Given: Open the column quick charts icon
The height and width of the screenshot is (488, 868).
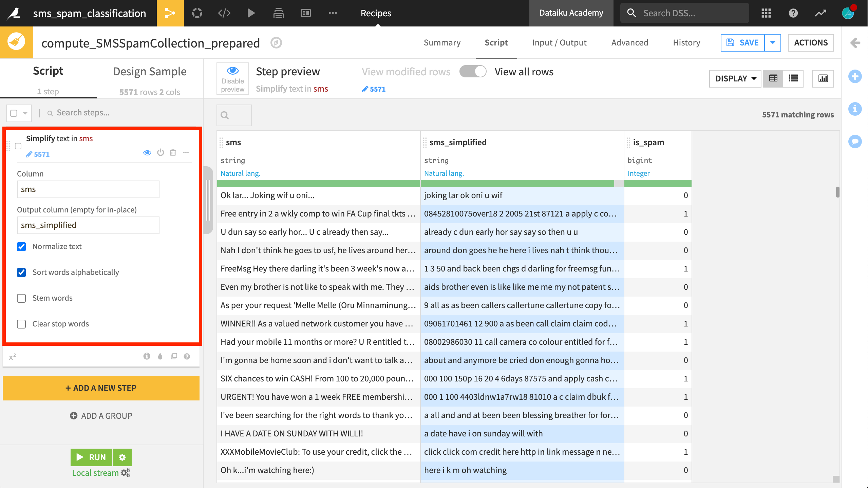Looking at the screenshot, I should point(823,78).
